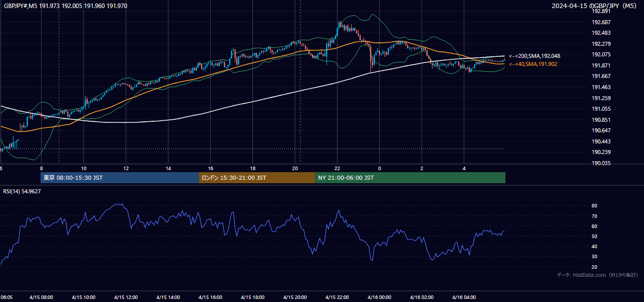Click the 191.463 price axis label
The width and height of the screenshot is (644, 302).
pos(602,87)
